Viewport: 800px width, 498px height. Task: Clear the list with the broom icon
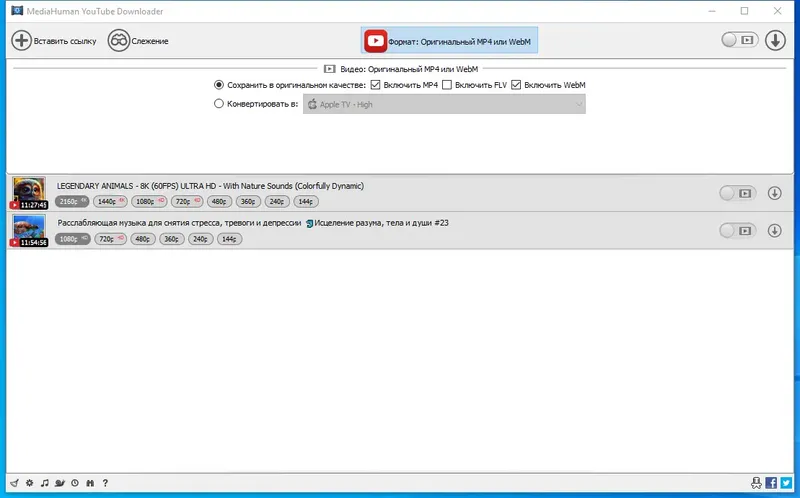(14, 483)
